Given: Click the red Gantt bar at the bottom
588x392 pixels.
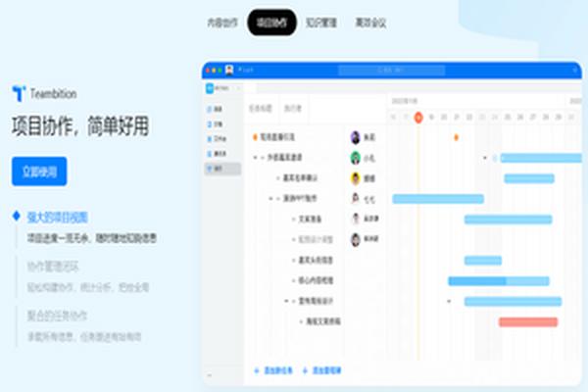Looking at the screenshot, I should point(527,321).
